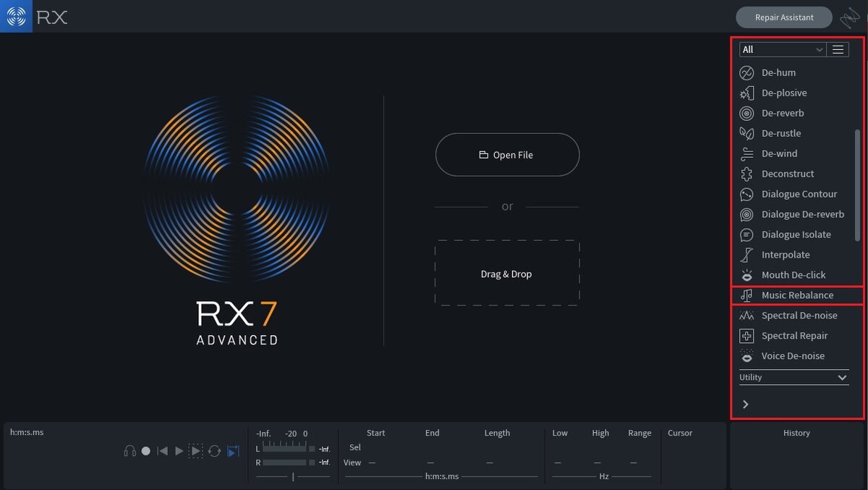This screenshot has height=490, width=868.
Task: Select the Music Rebalance module icon
Action: coord(746,295)
